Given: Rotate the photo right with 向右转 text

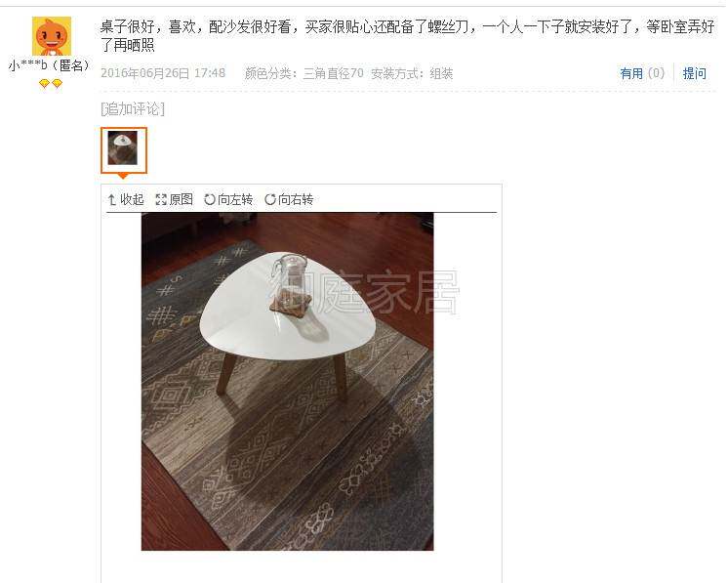Looking at the screenshot, I should click(296, 200).
